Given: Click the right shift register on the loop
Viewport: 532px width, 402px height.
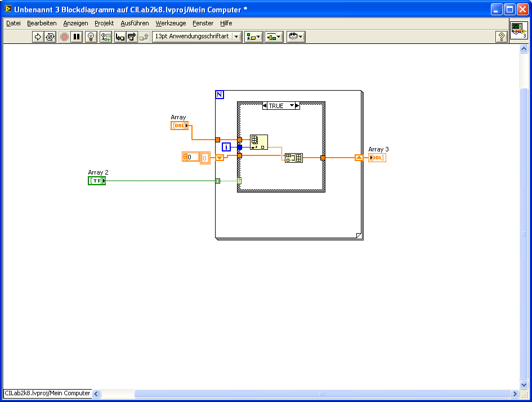Looking at the screenshot, I should 359,158.
